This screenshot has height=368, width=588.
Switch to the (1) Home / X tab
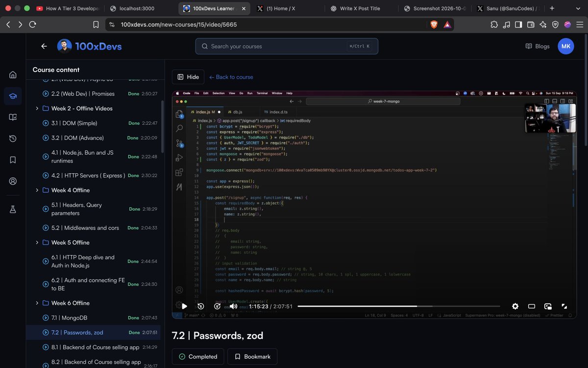288,8
